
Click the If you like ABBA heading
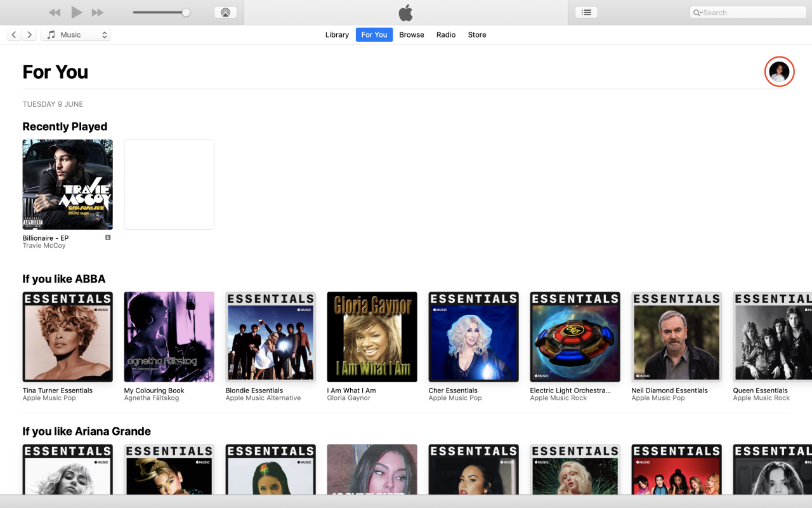64,279
